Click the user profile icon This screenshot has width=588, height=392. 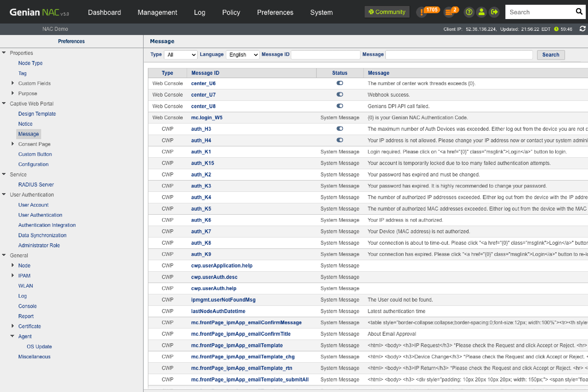[481, 12]
